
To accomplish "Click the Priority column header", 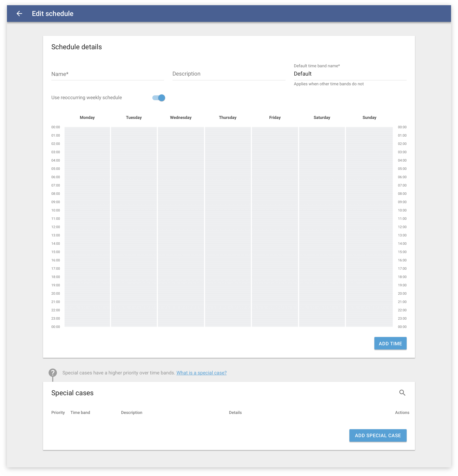I will tap(58, 413).
